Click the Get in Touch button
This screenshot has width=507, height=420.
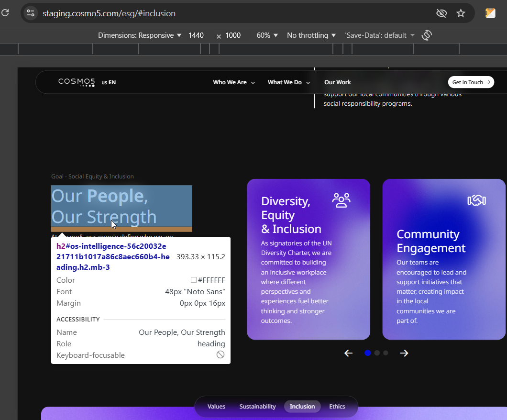point(471,82)
